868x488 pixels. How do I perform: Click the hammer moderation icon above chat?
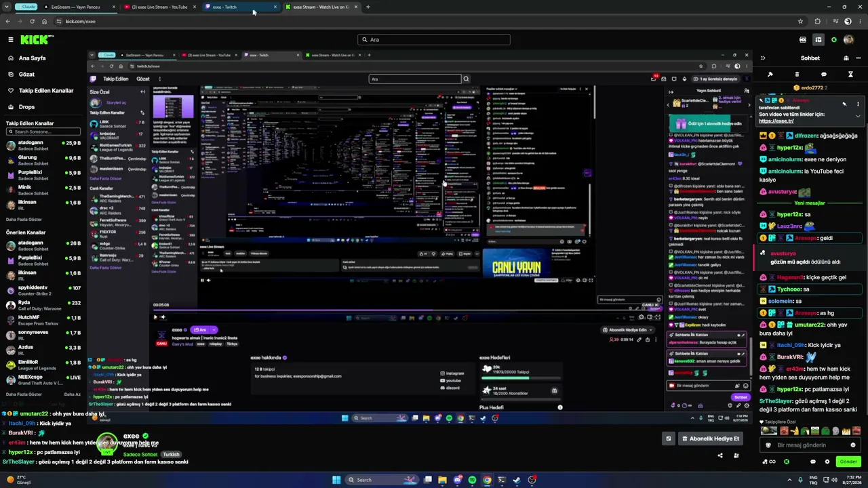click(770, 75)
